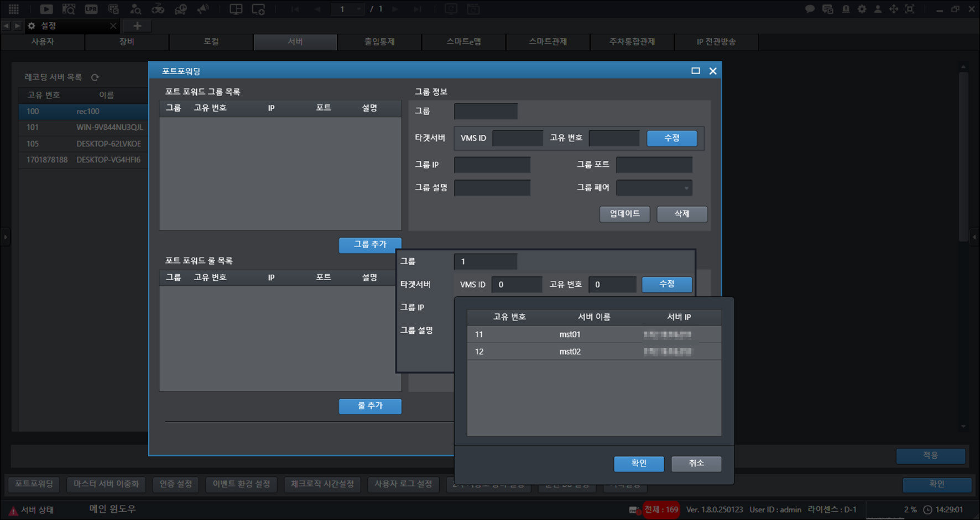Select server row mst02

[594, 351]
